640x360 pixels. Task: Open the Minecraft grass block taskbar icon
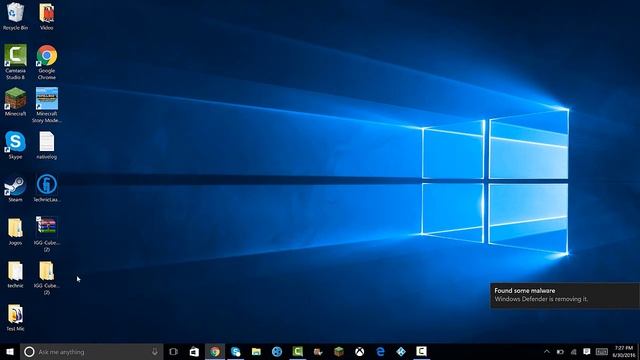coord(339,351)
